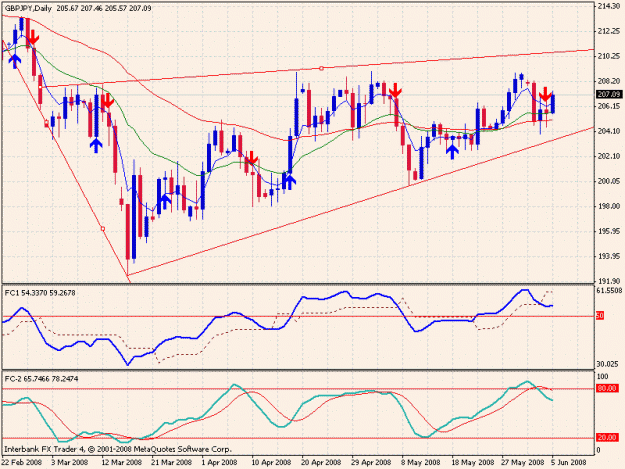The width and height of the screenshot is (625, 469).
Task: Click the 8 May 2008 date label
Action: click(421, 463)
